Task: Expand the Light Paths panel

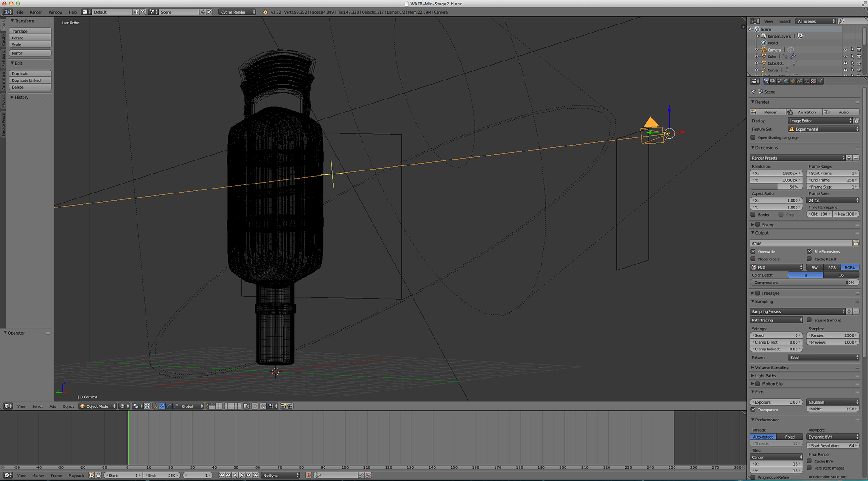Action: click(x=765, y=376)
